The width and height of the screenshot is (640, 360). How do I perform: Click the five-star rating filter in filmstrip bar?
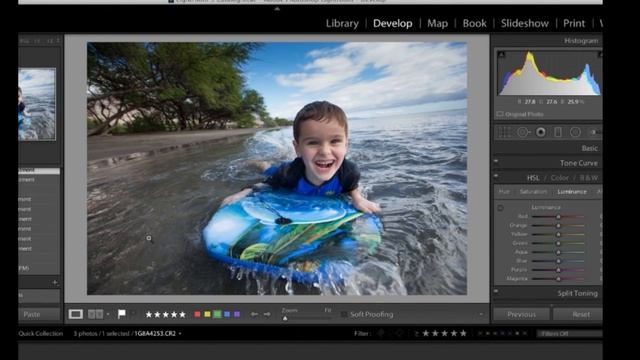[444, 333]
